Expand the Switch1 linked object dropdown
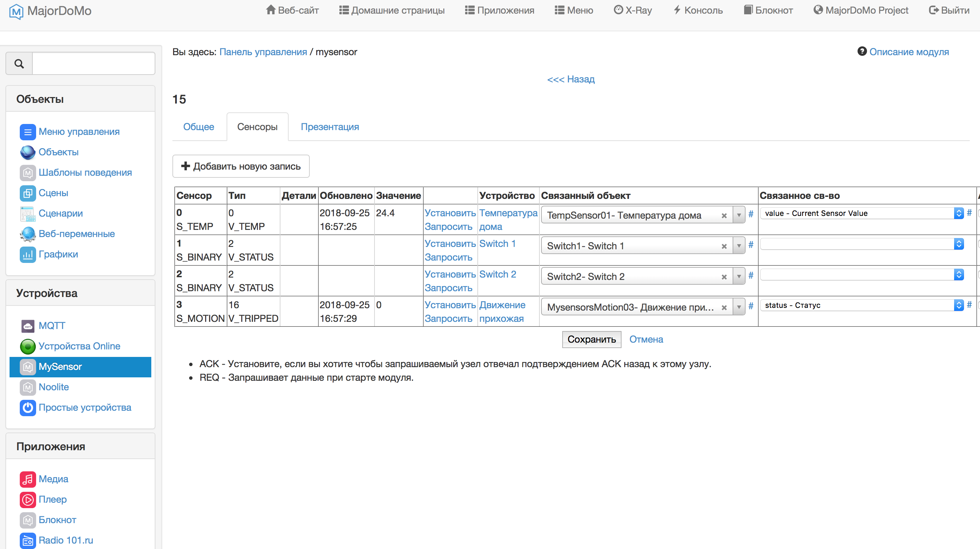 click(739, 246)
